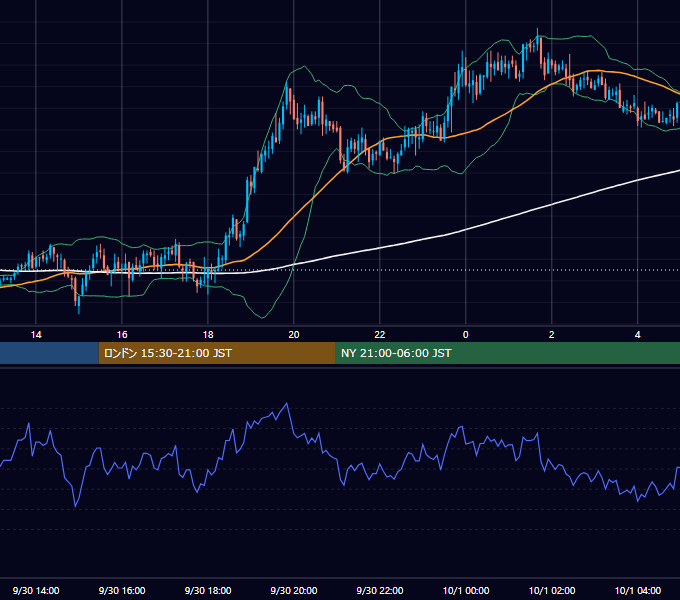The height and width of the screenshot is (600, 680).
Task: Click the 9/30 18:00 date label
Action: tap(208, 590)
